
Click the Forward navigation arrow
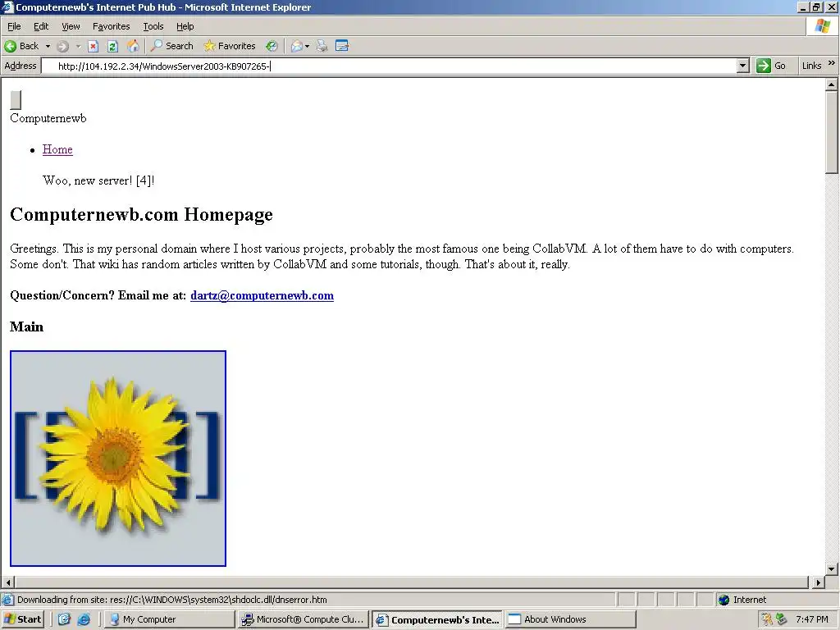pos(62,46)
